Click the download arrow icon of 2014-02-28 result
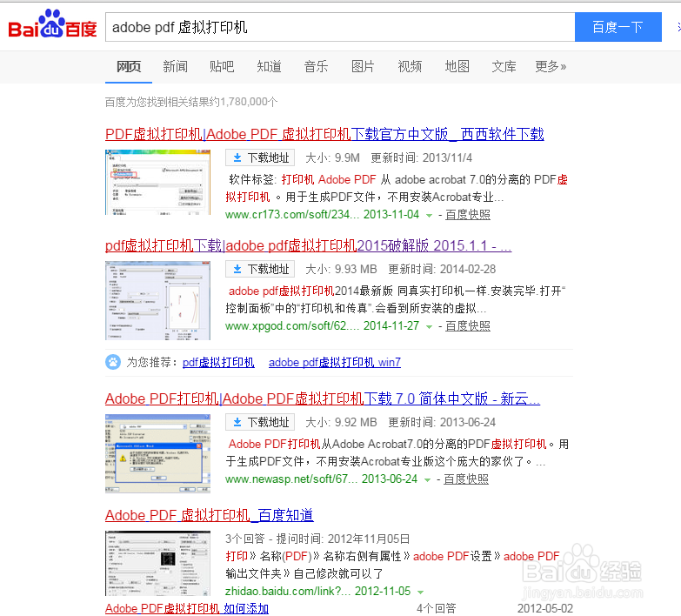 tap(237, 269)
